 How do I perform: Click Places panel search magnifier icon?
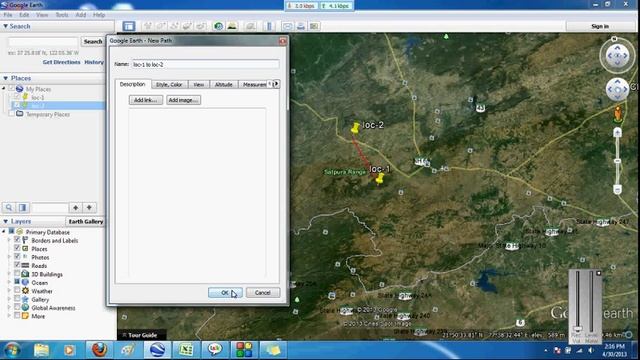pyautogui.click(x=9, y=208)
